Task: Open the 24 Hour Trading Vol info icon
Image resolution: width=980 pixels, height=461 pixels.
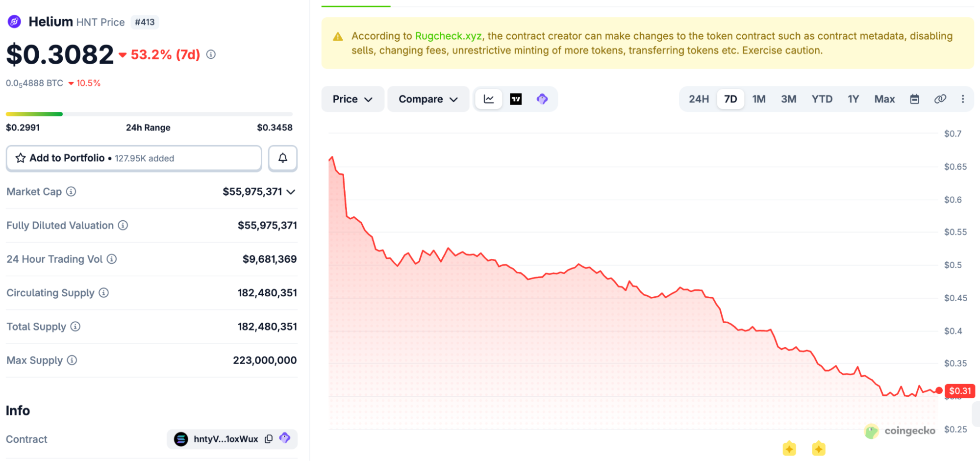Action: coord(112,259)
